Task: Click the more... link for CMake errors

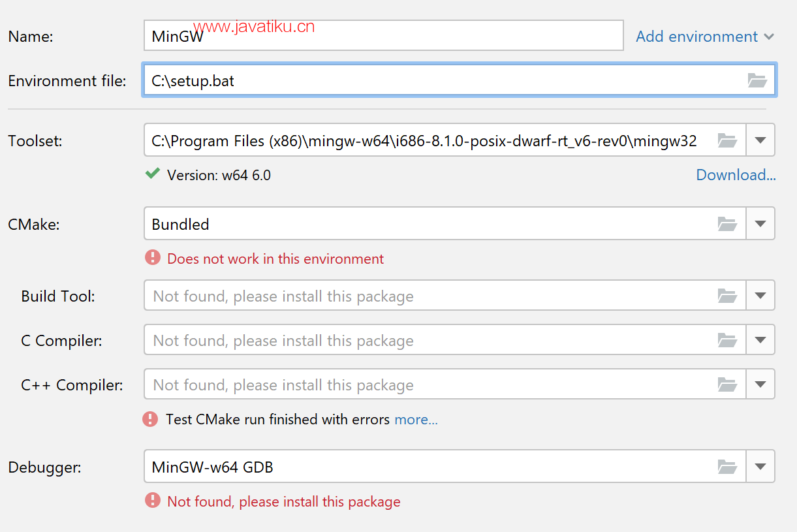Action: (416, 419)
